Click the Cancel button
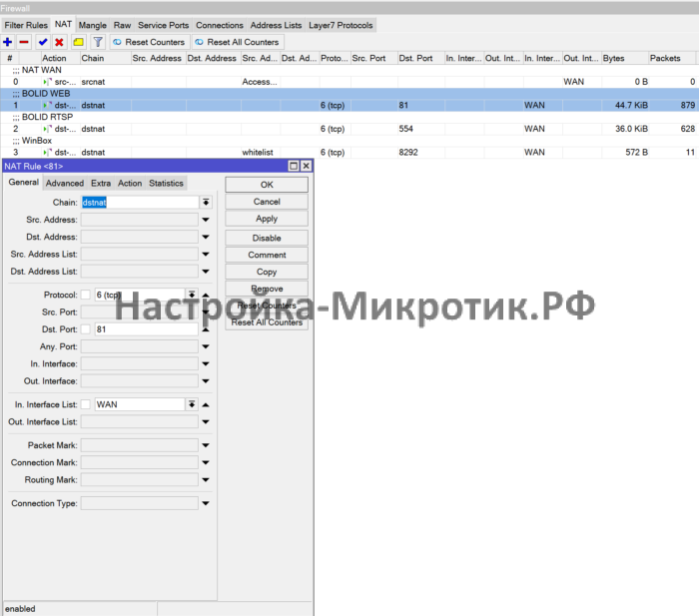The image size is (699, 616). coord(267,202)
